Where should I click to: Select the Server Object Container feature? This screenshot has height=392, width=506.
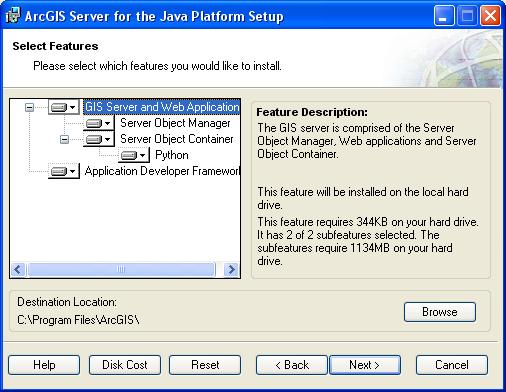(x=177, y=139)
